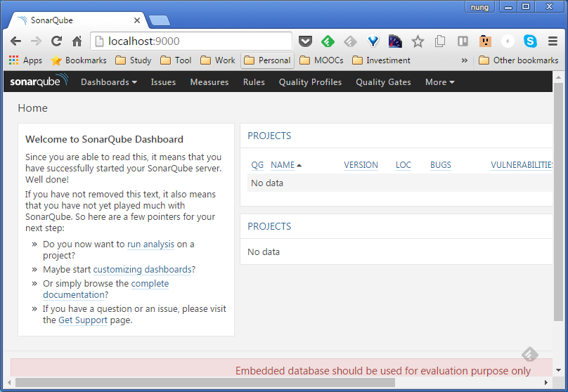Open the Investiment bookmarks folder
The width and height of the screenshot is (568, 392).
point(381,60)
